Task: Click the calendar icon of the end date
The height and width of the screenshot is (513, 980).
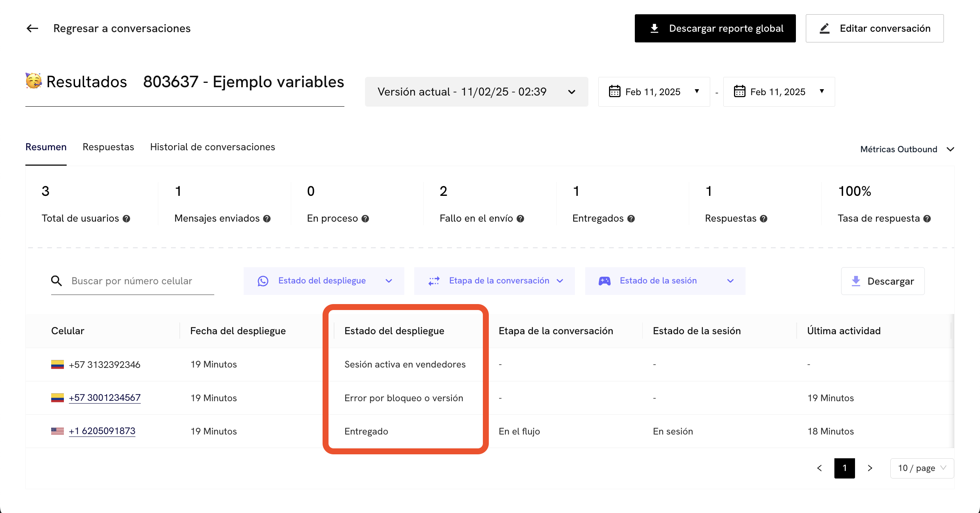Action: [x=740, y=92]
